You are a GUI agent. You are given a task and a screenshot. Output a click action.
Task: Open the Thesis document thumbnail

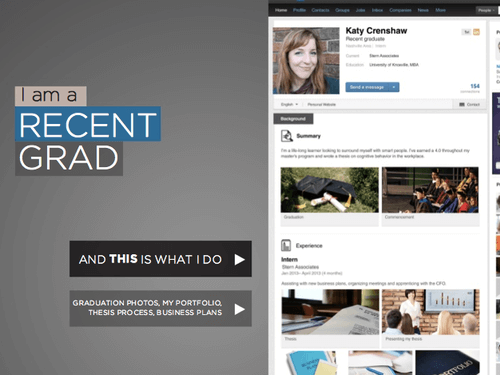330,312
